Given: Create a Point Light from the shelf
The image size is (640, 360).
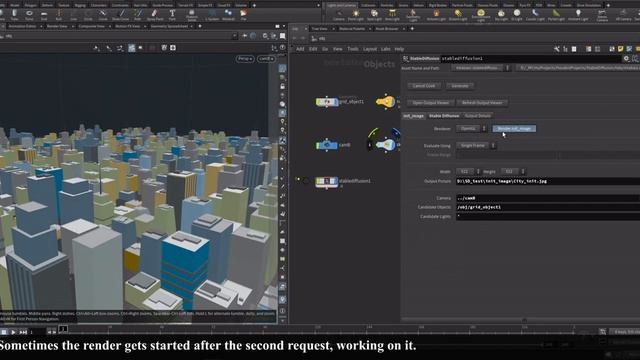Looking at the screenshot, I should pyautogui.click(x=356, y=16).
